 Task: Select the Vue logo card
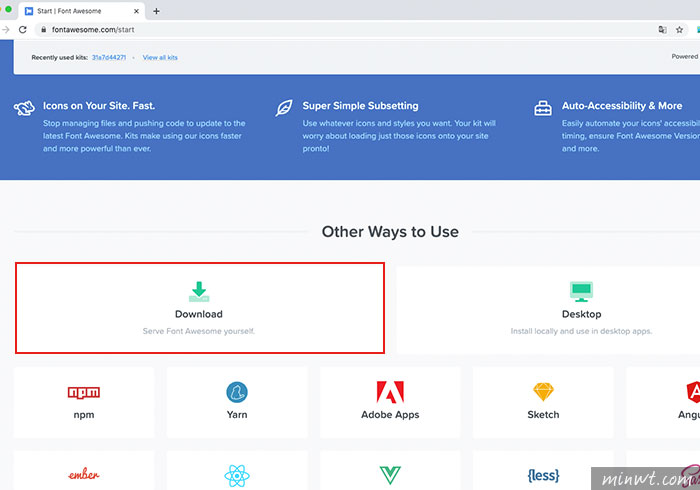coord(390,470)
